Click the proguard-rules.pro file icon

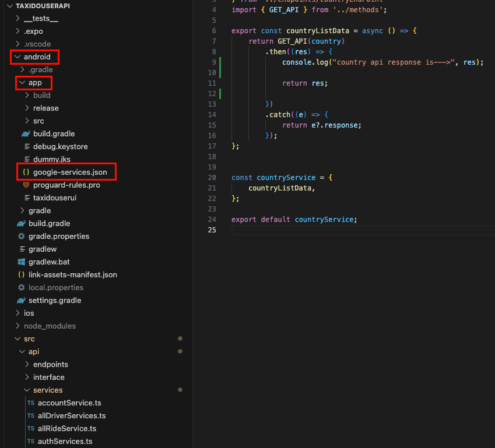26,185
